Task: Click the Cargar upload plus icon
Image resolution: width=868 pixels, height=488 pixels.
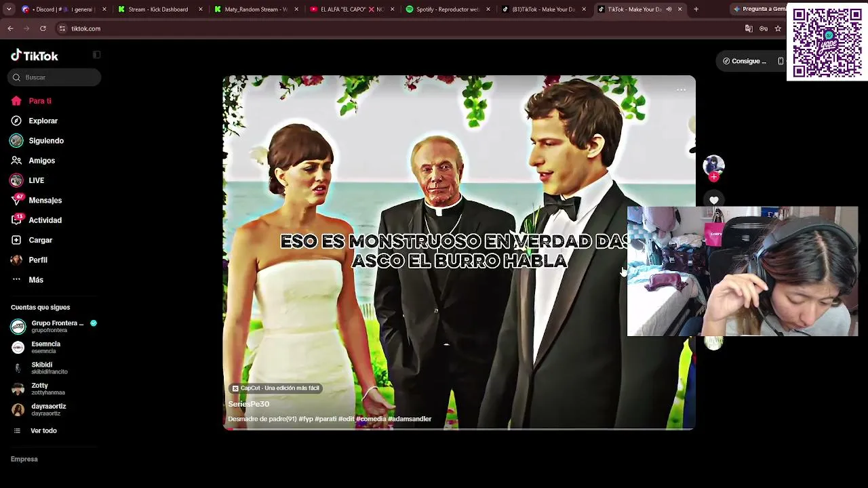Action: point(16,240)
